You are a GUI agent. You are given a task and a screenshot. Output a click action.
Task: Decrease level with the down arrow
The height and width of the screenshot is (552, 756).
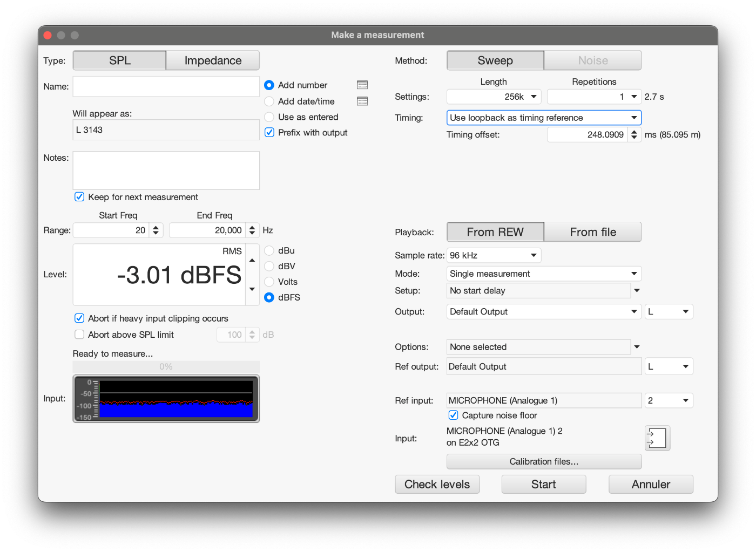[252, 289]
